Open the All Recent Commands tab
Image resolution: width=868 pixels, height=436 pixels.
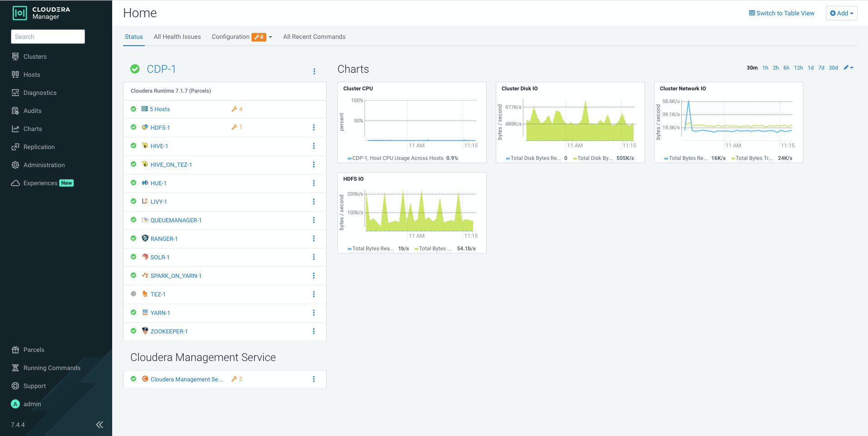click(314, 37)
